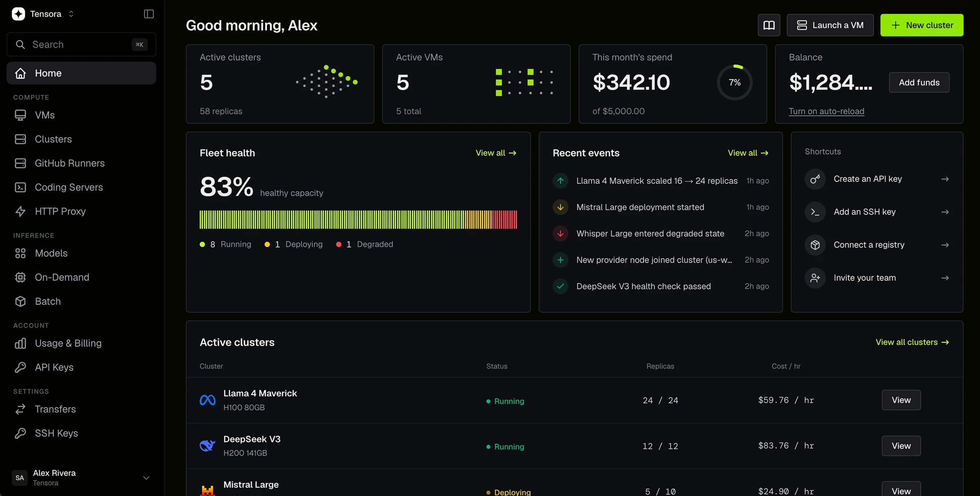The width and height of the screenshot is (980, 496).
Task: Click the HTTP Proxy lightning icon
Action: [20, 212]
